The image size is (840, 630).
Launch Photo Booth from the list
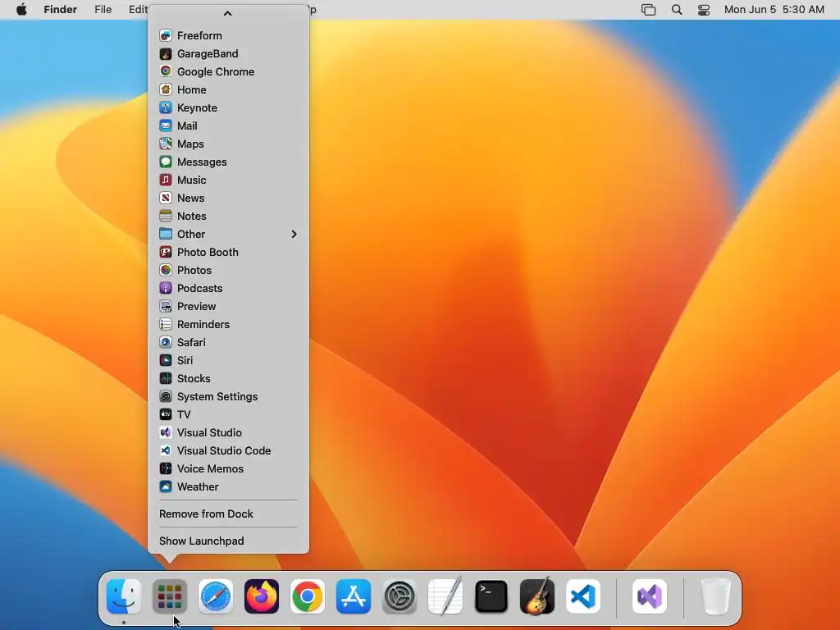[x=228, y=253]
